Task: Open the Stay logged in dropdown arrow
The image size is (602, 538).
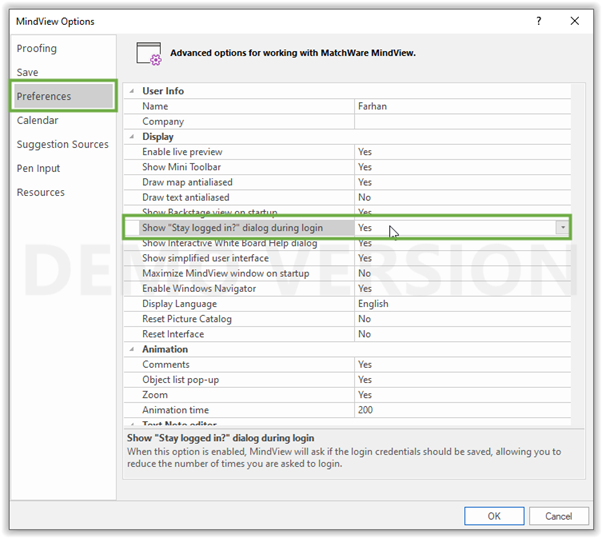Action: click(562, 227)
